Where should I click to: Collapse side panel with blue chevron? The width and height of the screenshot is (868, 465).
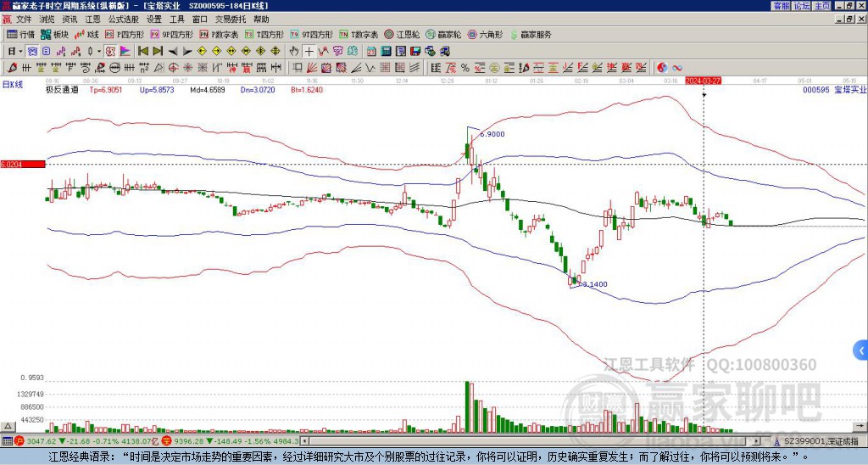click(861, 350)
